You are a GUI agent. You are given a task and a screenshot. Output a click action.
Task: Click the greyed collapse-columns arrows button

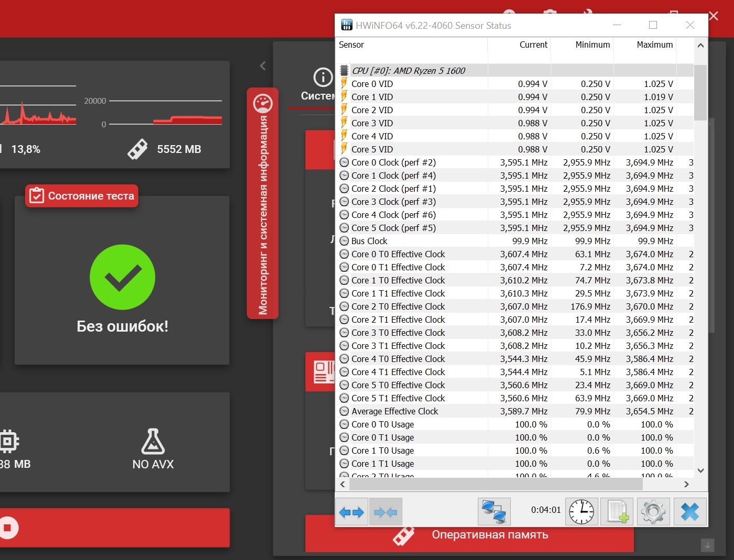point(386,512)
